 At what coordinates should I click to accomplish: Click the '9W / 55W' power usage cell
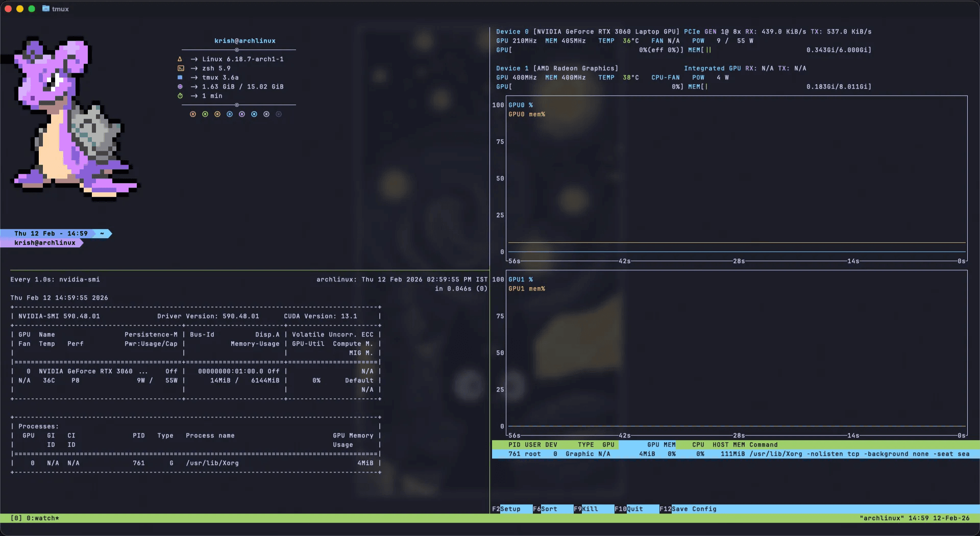pos(157,380)
